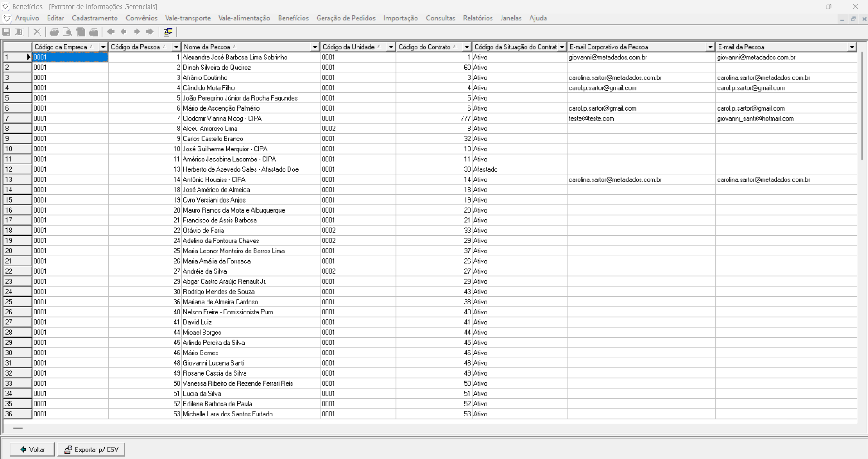Open the Cadastramento menu
Image resolution: width=868 pixels, height=459 pixels.
(x=95, y=19)
